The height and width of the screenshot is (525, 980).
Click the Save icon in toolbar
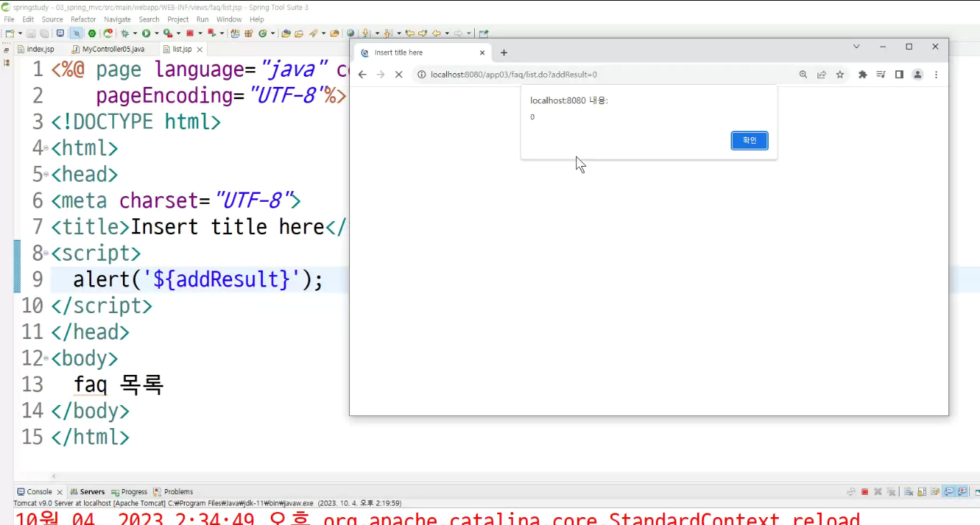pos(32,33)
